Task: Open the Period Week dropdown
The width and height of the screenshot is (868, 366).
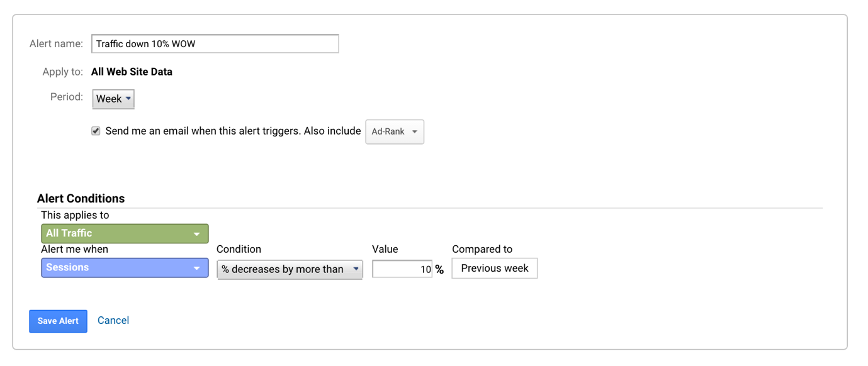Action: (113, 99)
